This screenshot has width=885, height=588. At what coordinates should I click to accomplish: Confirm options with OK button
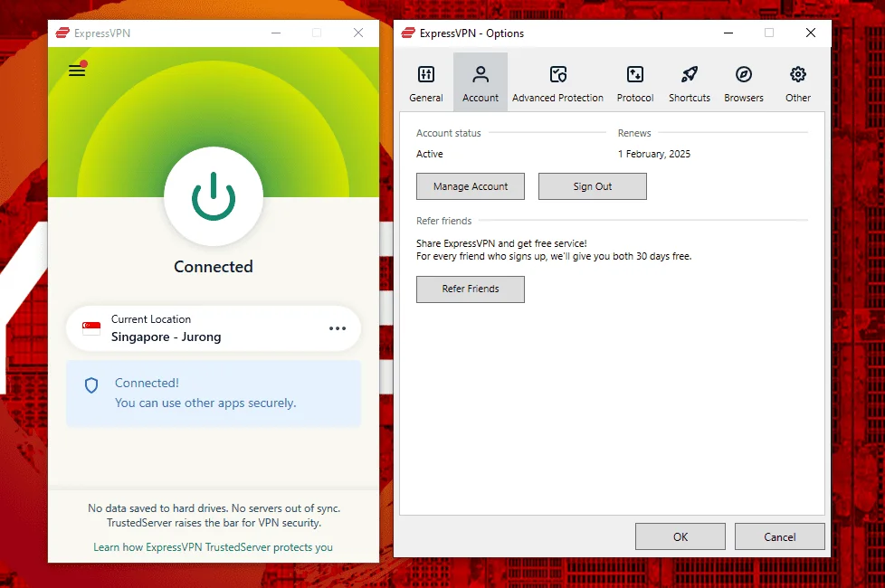click(x=680, y=536)
